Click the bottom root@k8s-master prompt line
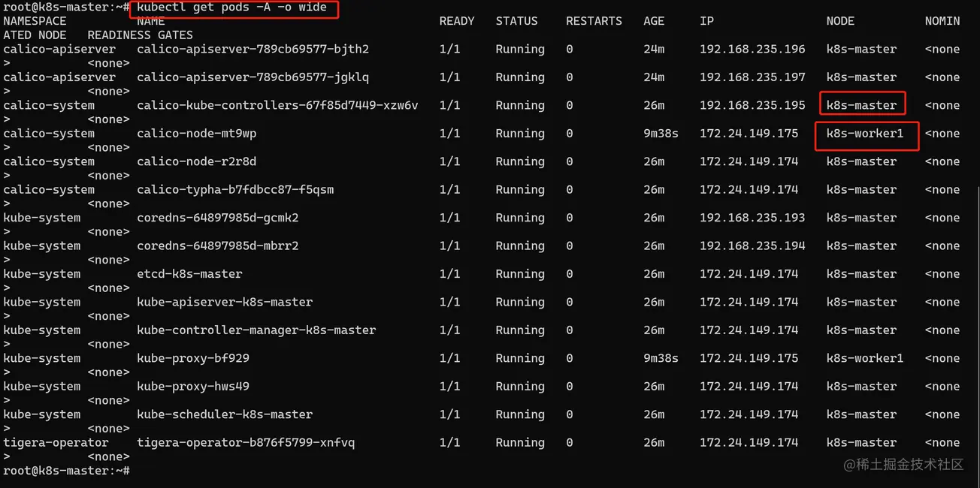This screenshot has width=980, height=488. [x=66, y=471]
